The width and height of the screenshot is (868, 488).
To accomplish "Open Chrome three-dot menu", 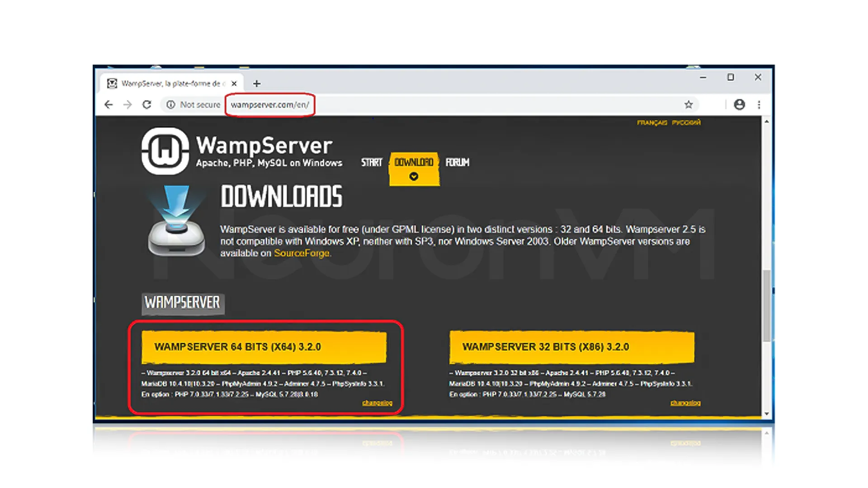I will pyautogui.click(x=759, y=105).
